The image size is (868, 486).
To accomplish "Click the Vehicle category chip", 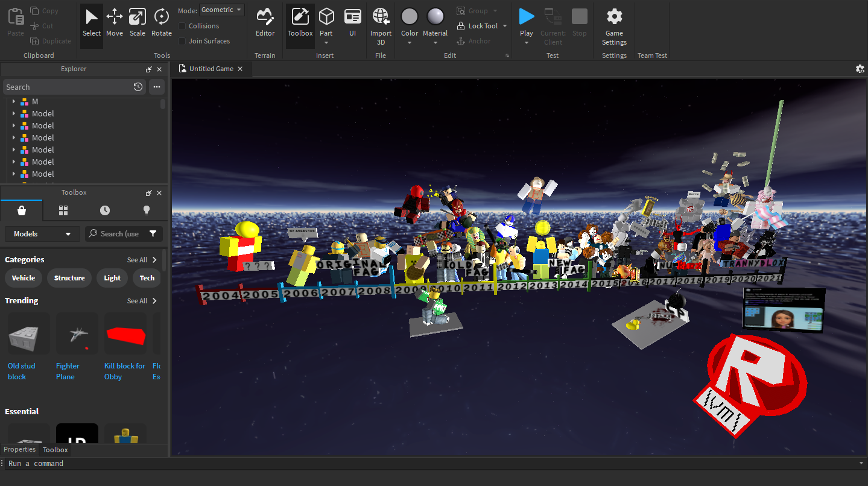I will click(24, 278).
